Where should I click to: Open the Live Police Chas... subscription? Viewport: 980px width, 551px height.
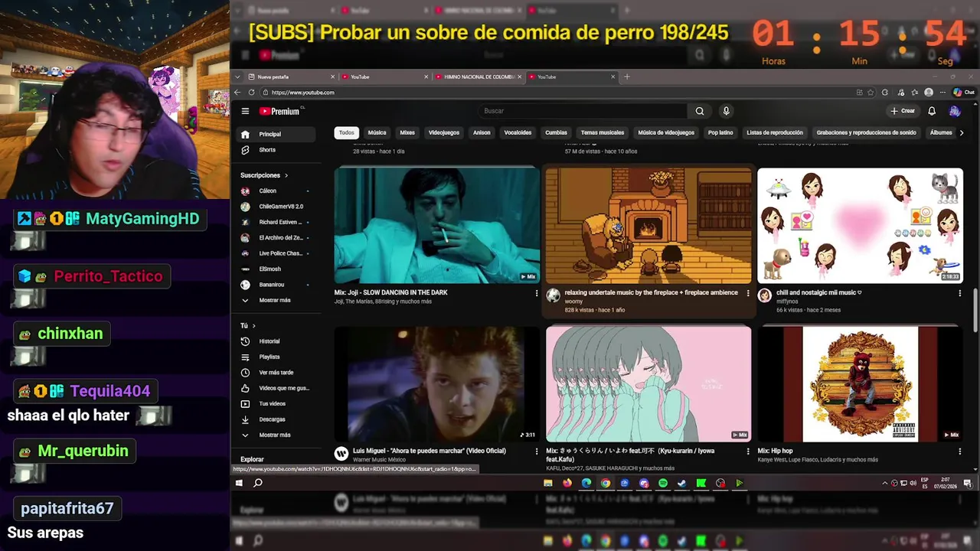coord(277,253)
